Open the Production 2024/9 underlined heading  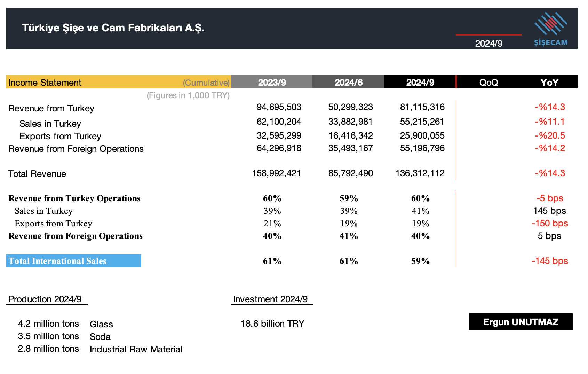[45, 299]
